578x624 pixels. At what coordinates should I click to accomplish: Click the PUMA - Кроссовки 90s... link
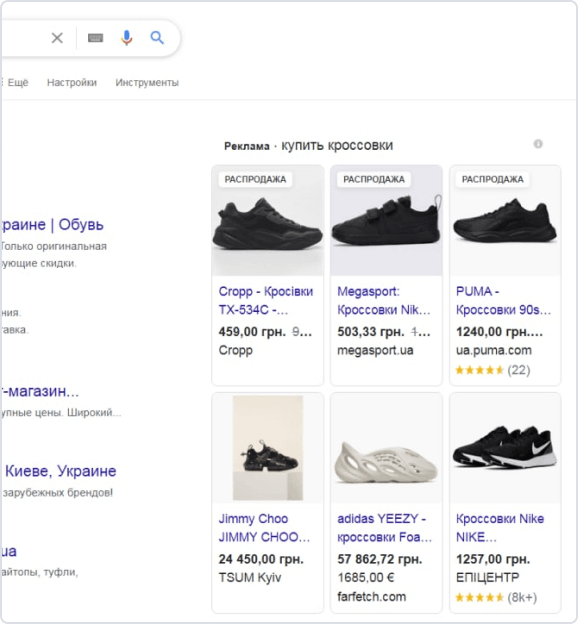[x=504, y=300]
